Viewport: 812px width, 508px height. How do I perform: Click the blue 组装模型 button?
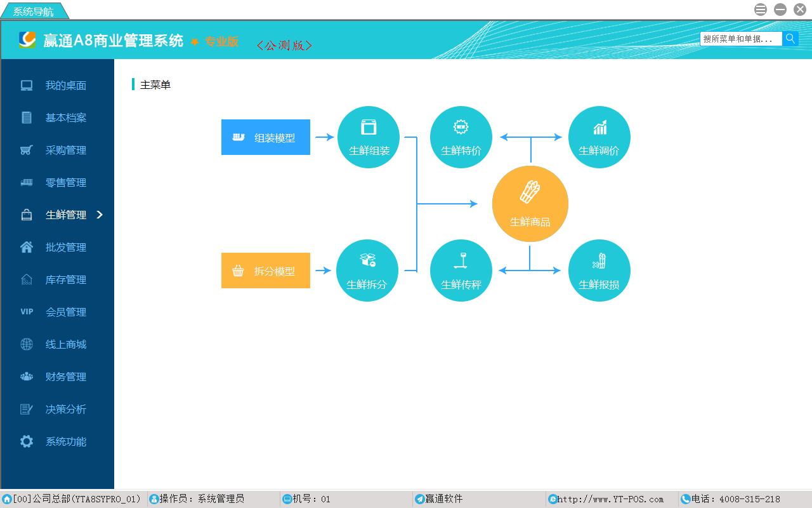point(266,137)
